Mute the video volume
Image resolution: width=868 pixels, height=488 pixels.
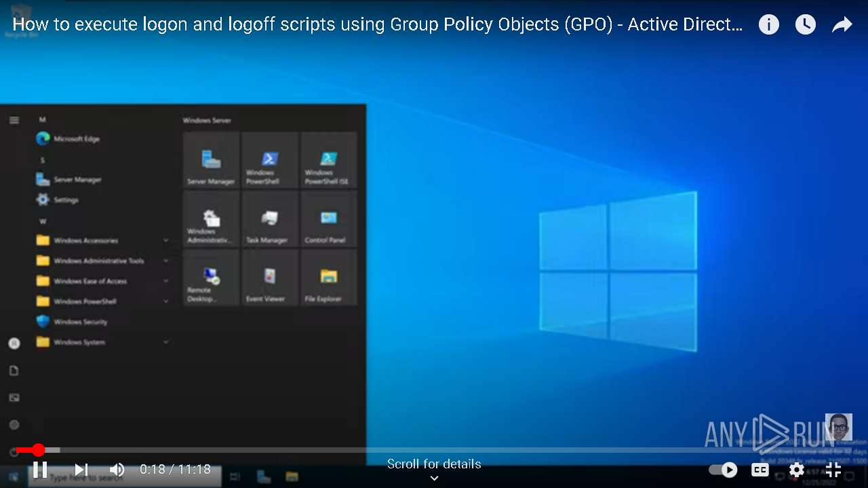pyautogui.click(x=117, y=469)
